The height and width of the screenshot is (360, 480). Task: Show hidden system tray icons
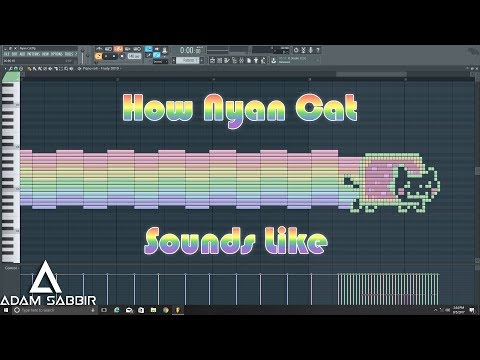tap(436, 310)
